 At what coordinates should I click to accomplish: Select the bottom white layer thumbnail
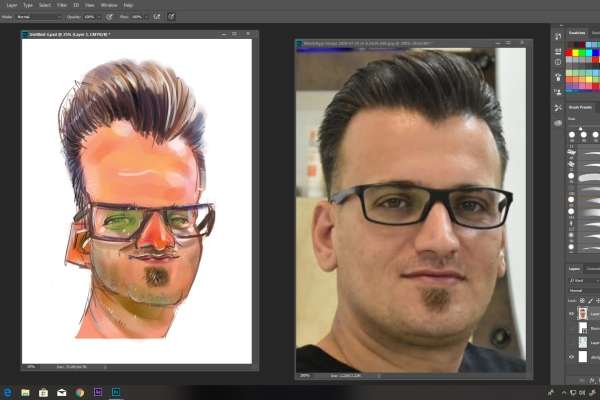pos(582,356)
